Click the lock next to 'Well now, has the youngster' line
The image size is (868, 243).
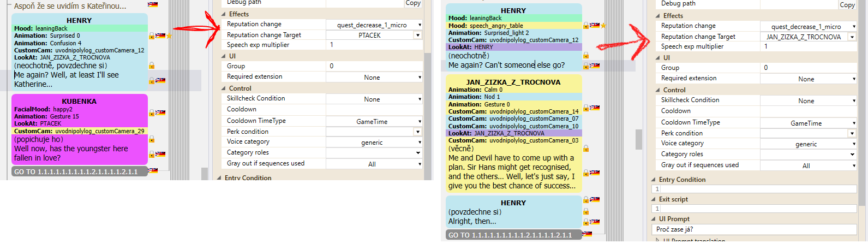click(x=152, y=154)
